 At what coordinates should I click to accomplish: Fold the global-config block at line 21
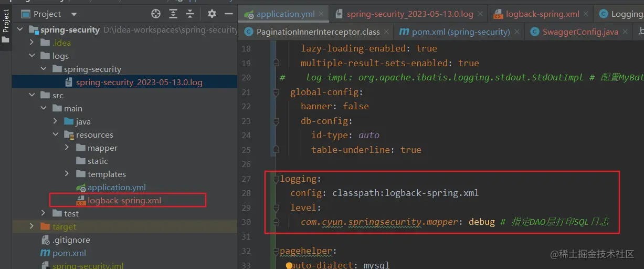pos(276,92)
